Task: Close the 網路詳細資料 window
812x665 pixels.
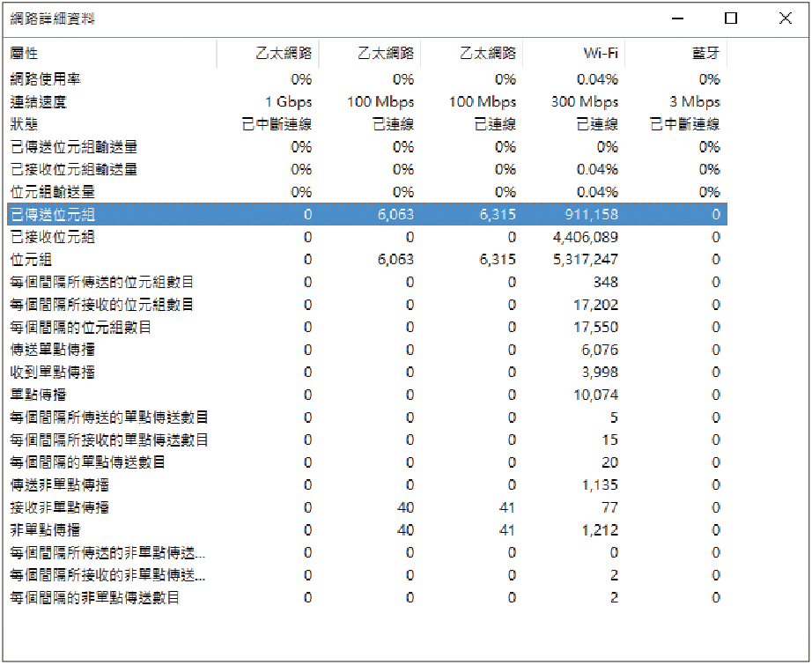Action: 785,18
